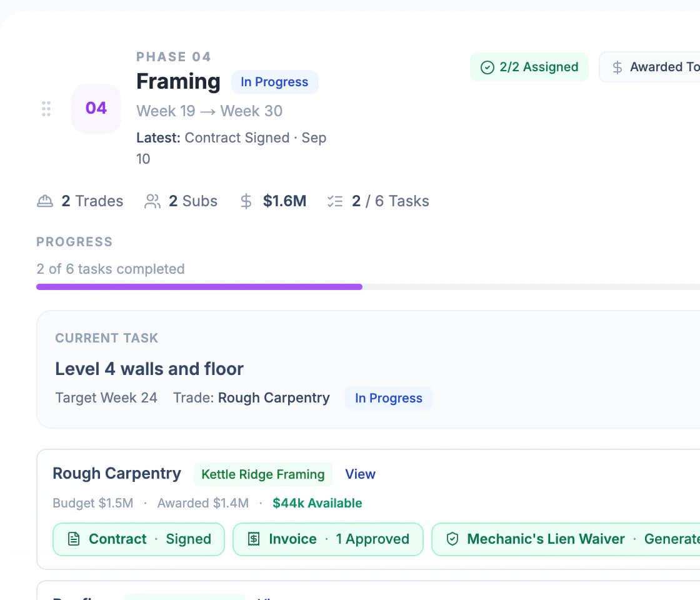Click the 2/2 Assigned badge
Viewport: 700px width, 600px height.
click(529, 67)
